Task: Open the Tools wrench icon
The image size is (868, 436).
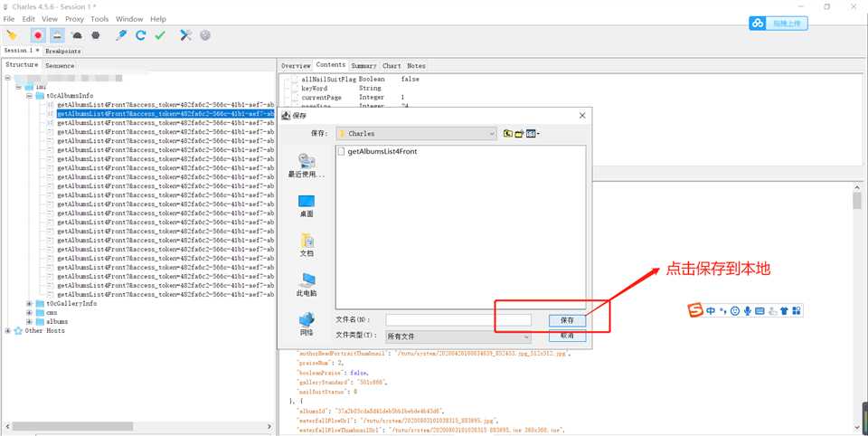Action: tap(186, 35)
